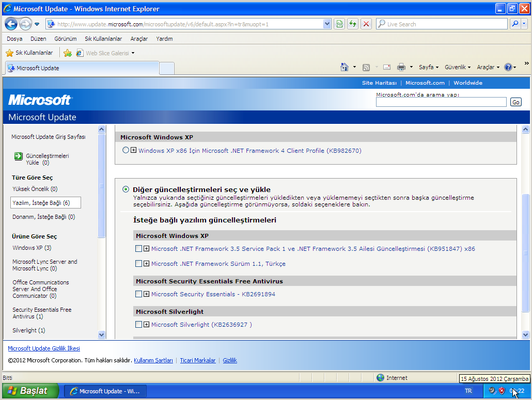Expand the address bar history dropdown
Image resolution: width=532 pixels, height=400 pixels.
point(327,24)
